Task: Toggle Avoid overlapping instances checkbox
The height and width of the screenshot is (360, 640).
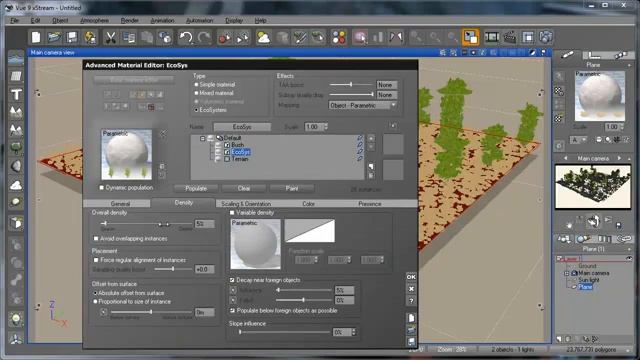Action: [96, 238]
